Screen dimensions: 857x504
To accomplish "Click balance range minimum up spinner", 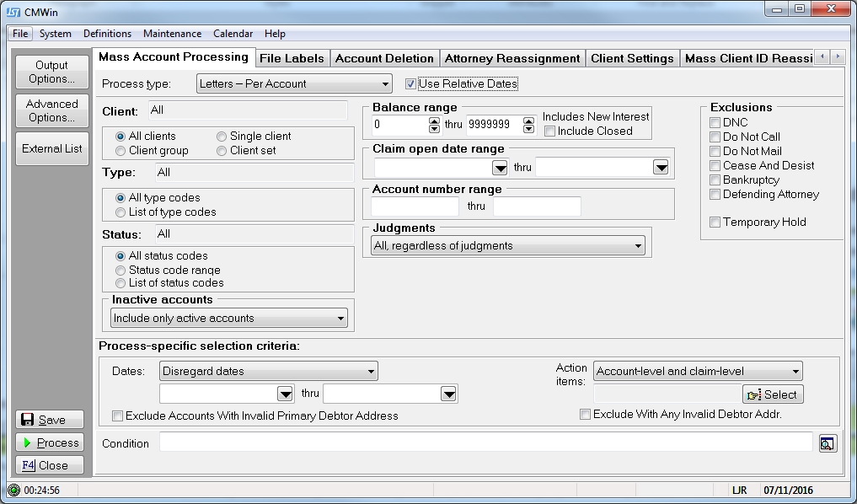I will click(434, 121).
